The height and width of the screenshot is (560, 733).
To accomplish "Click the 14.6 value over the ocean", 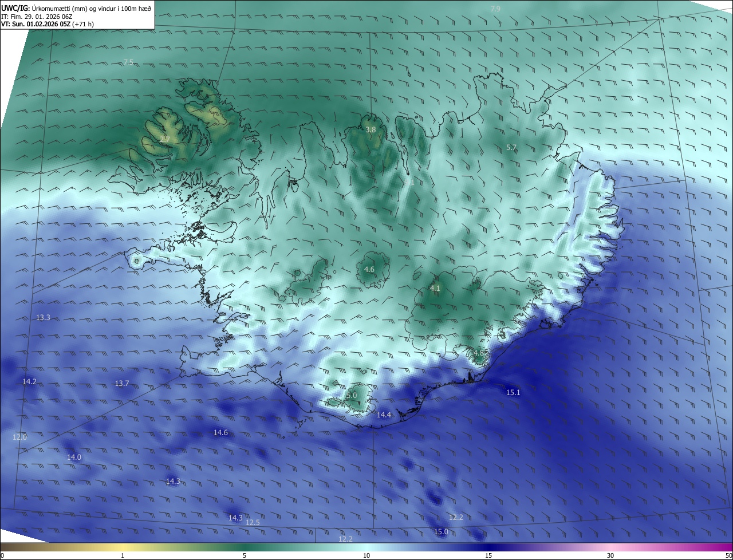I will (x=220, y=432).
